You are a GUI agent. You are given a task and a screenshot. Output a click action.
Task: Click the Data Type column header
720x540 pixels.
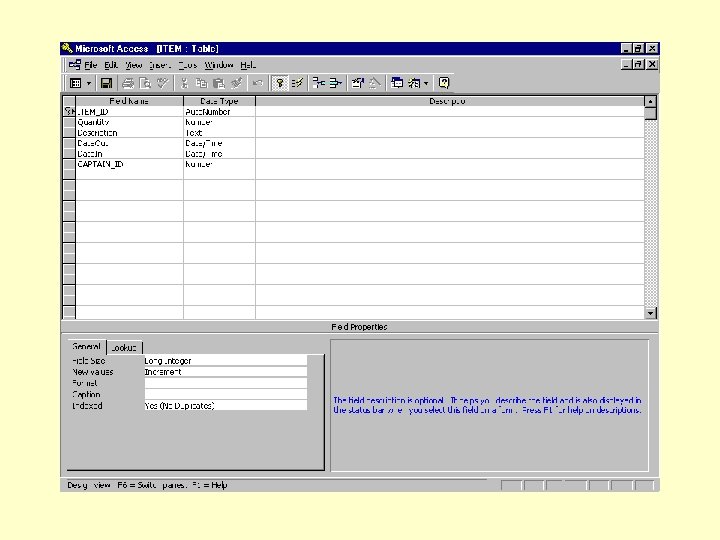(219, 101)
